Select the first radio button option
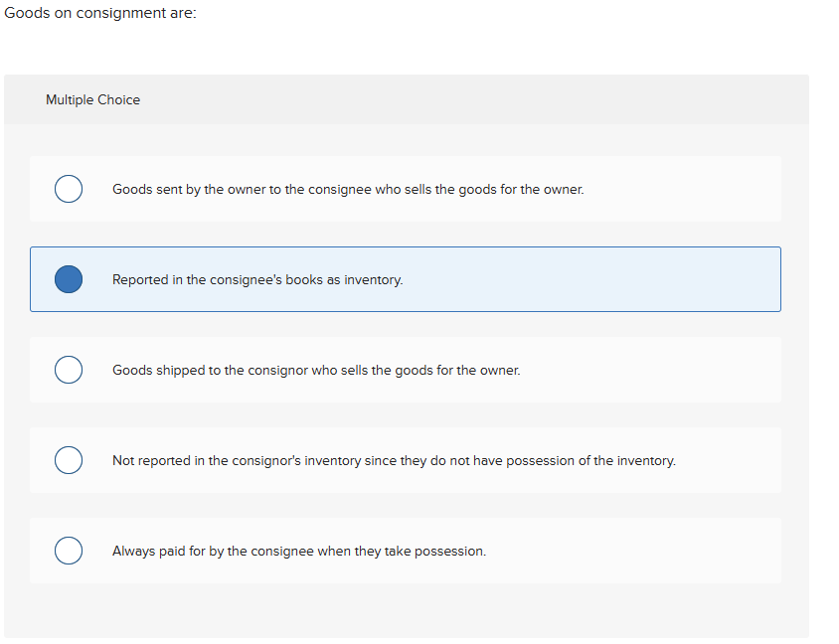 [68, 189]
